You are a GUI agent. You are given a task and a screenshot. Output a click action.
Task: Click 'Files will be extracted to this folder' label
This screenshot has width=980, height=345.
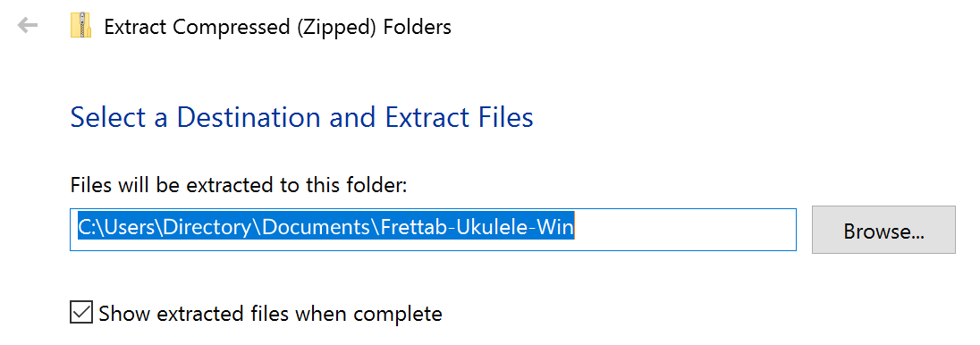(239, 185)
